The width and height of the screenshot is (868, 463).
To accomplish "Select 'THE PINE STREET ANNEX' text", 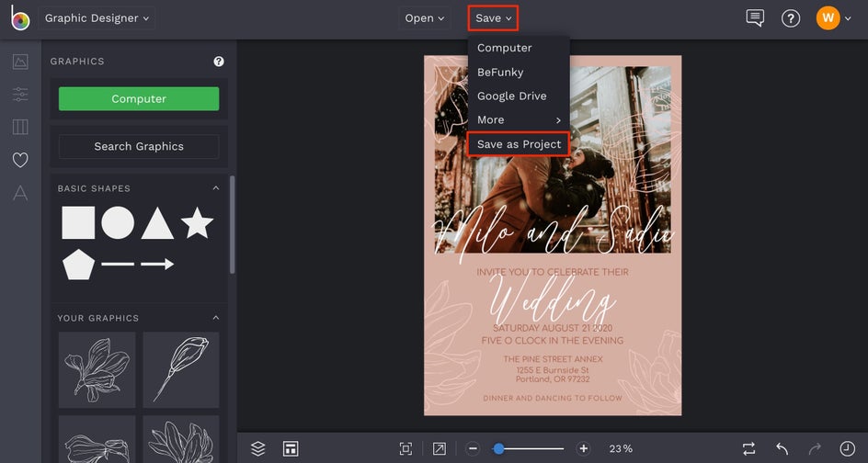I will coord(553,359).
